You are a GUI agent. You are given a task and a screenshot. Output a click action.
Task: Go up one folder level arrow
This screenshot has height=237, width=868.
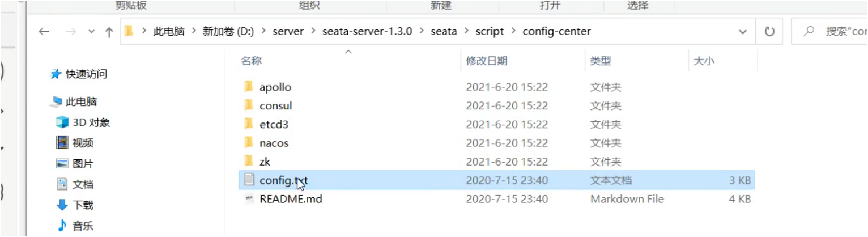click(109, 32)
